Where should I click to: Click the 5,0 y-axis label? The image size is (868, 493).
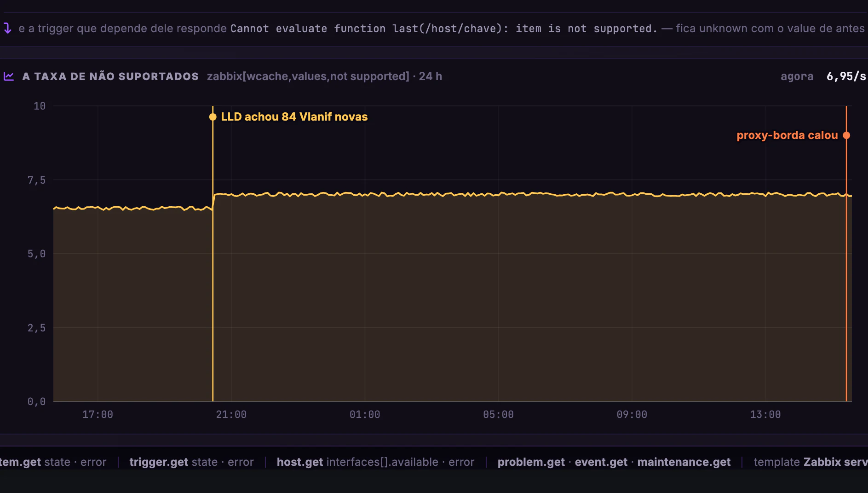(x=37, y=254)
